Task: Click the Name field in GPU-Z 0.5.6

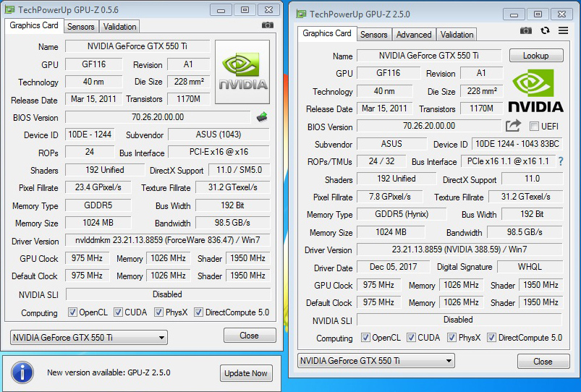Action: 137,46
